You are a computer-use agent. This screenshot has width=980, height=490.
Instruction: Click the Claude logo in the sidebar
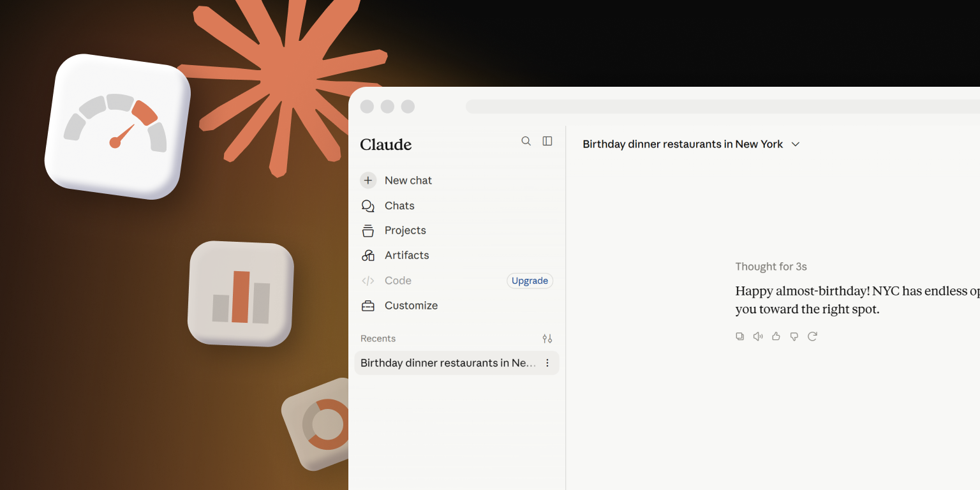[x=386, y=145]
